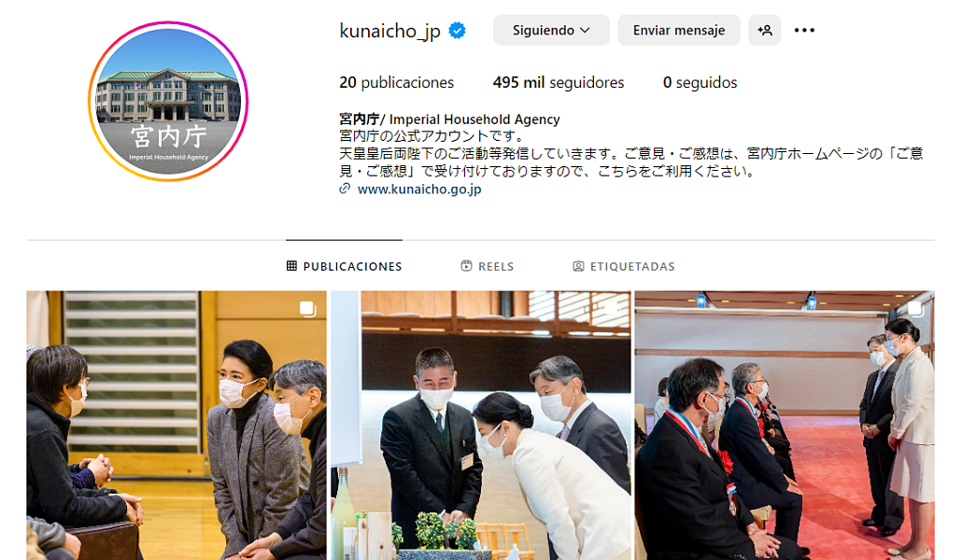Select the Publicaciones tab
Viewport: 962px width, 560px height.
point(345,266)
